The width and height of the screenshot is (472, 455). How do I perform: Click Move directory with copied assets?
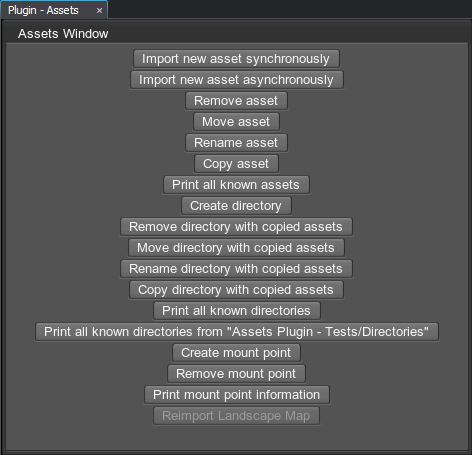[x=236, y=248]
